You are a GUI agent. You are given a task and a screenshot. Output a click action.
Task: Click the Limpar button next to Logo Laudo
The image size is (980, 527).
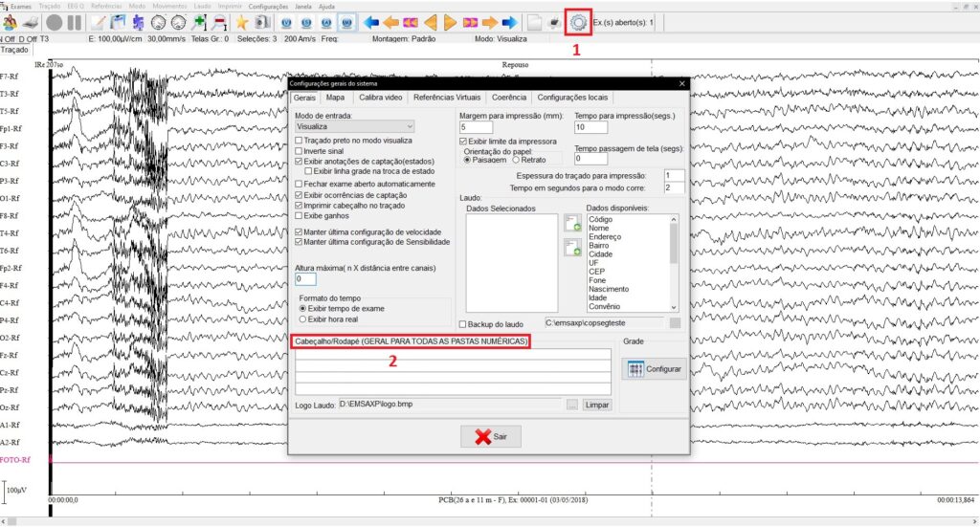tap(596, 405)
